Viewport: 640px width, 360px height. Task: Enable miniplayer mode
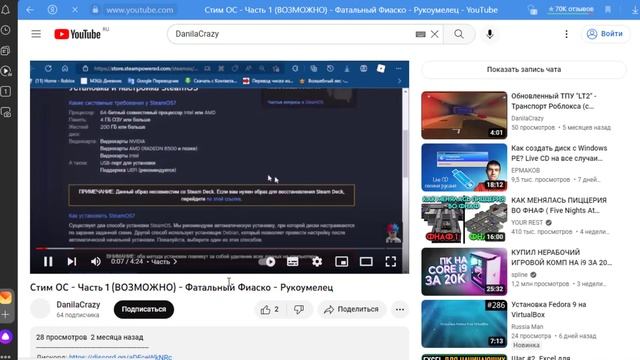click(342, 262)
